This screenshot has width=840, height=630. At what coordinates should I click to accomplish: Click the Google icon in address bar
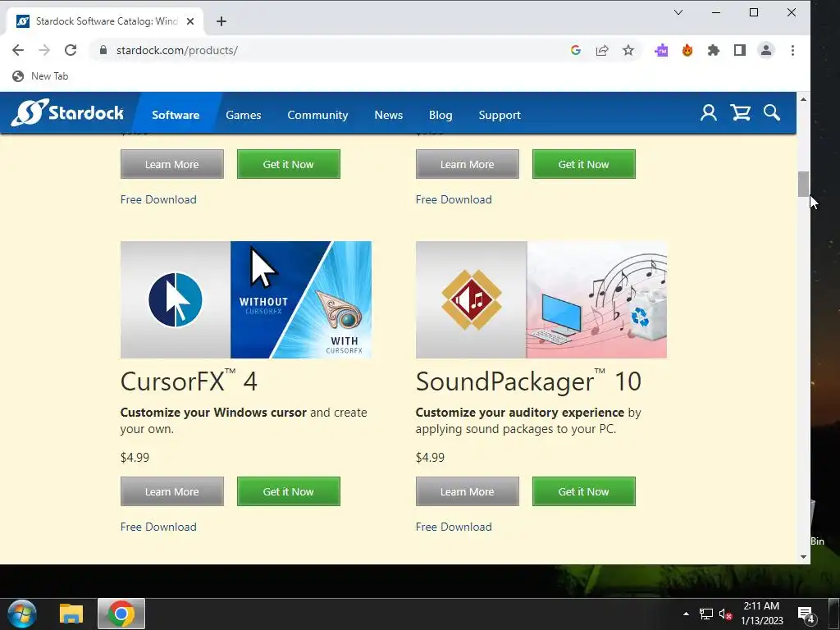(x=576, y=50)
